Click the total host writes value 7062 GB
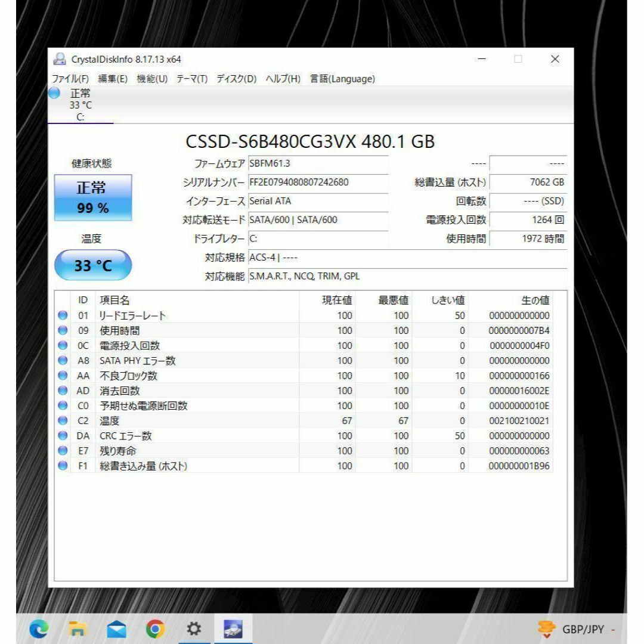 tap(528, 182)
